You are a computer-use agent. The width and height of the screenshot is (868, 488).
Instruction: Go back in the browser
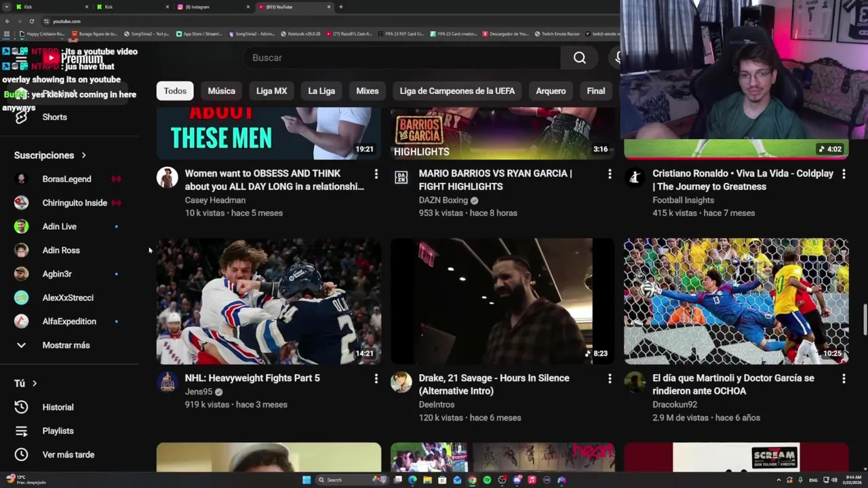pyautogui.click(x=7, y=21)
